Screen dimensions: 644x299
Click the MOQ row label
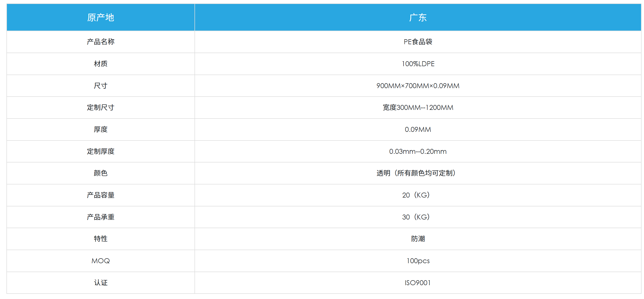(x=101, y=261)
